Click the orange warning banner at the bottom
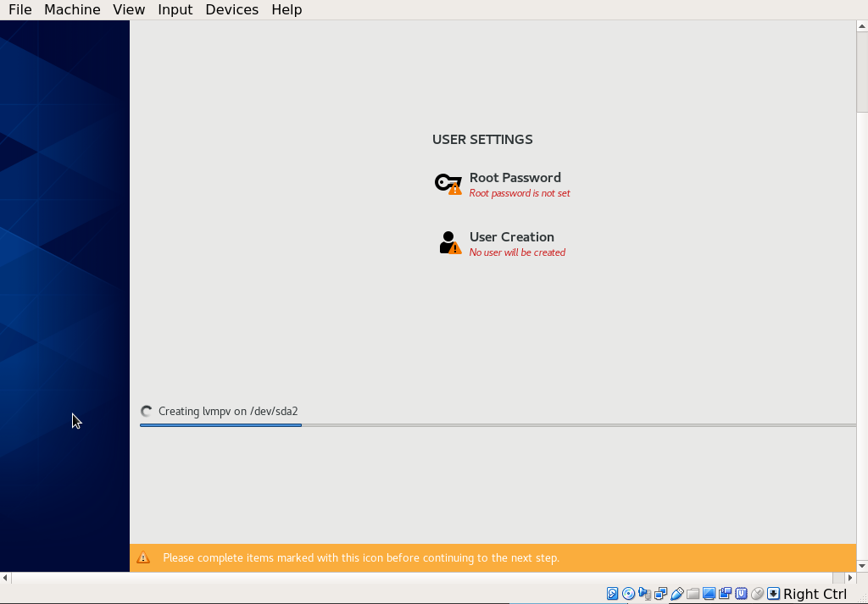 [496, 557]
